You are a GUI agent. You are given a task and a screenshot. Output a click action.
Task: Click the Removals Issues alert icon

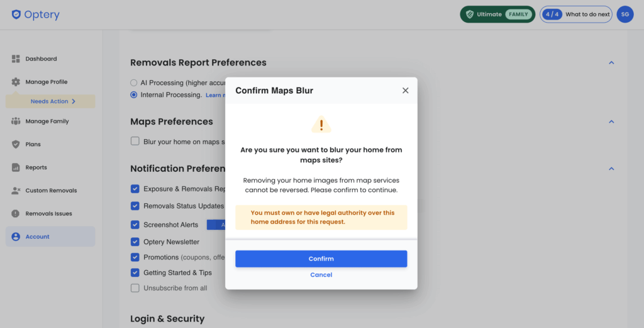click(16, 213)
